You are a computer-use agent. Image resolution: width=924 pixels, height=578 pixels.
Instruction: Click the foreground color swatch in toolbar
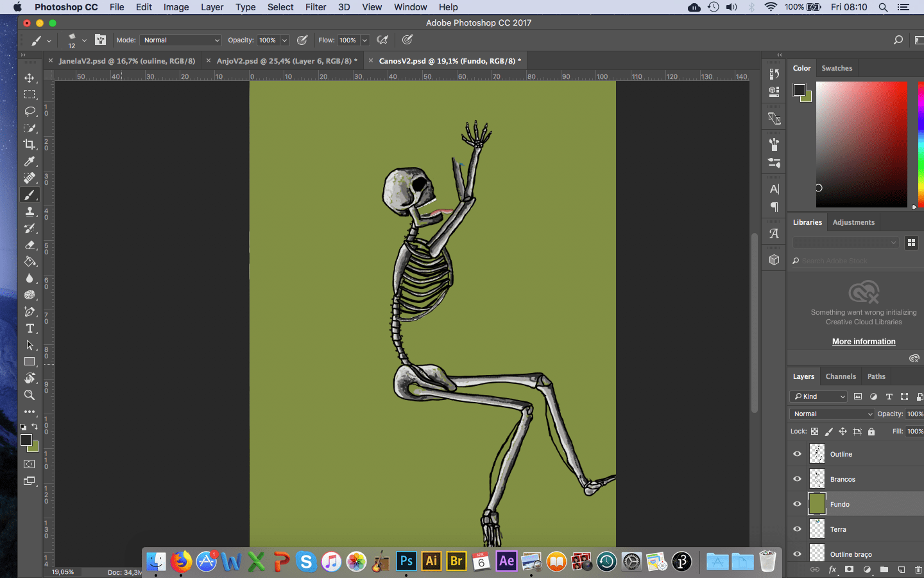(x=26, y=440)
